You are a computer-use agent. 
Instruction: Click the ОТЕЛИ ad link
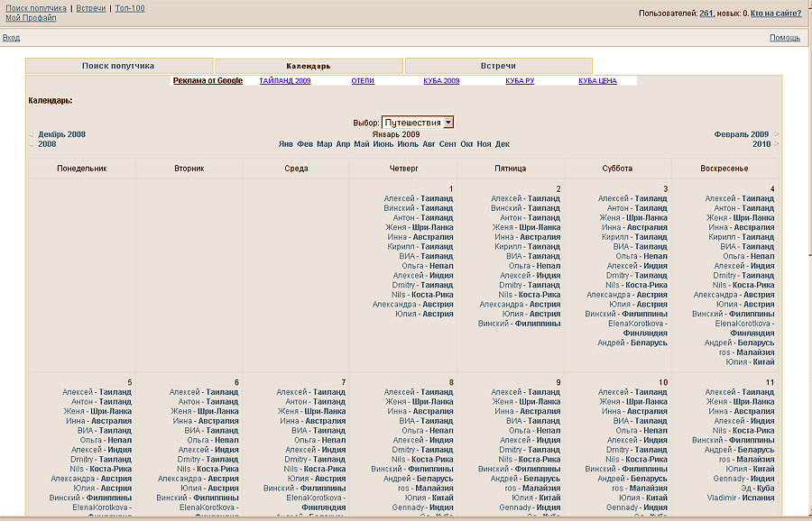[363, 81]
